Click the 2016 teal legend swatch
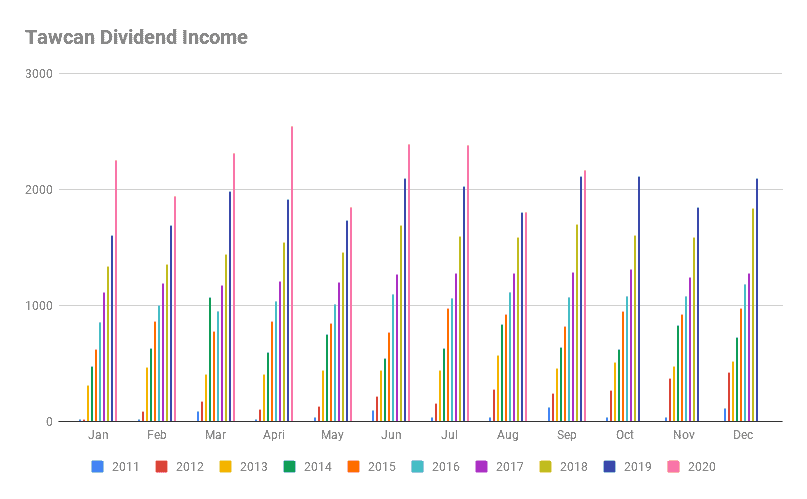807x499 pixels. pyautogui.click(x=417, y=467)
